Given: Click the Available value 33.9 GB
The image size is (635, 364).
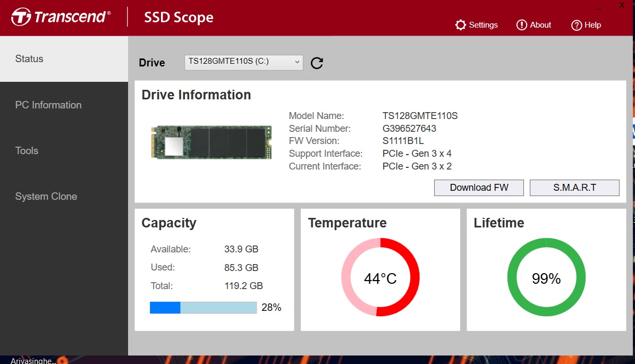Looking at the screenshot, I should (241, 249).
